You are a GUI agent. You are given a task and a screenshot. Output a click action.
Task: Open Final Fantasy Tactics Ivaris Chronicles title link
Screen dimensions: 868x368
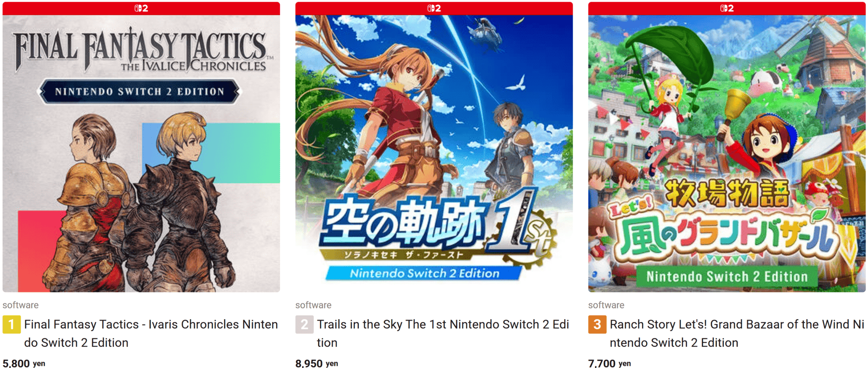tap(151, 333)
